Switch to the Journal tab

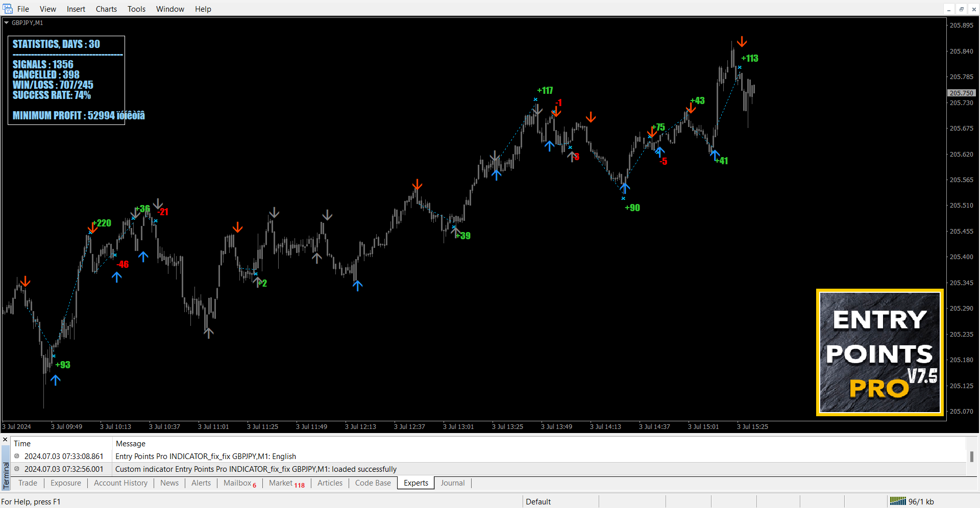pos(452,483)
